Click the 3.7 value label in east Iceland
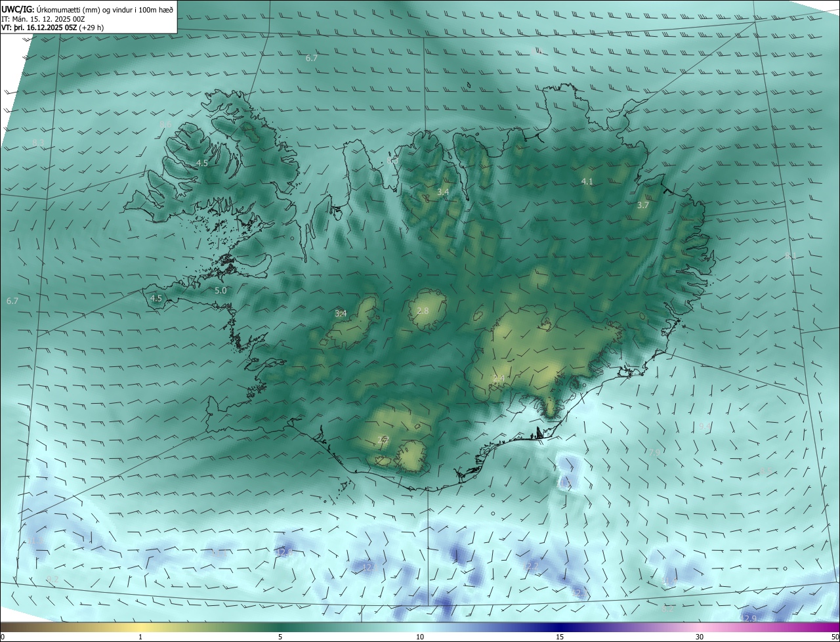This screenshot has width=840, height=642. pyautogui.click(x=643, y=205)
